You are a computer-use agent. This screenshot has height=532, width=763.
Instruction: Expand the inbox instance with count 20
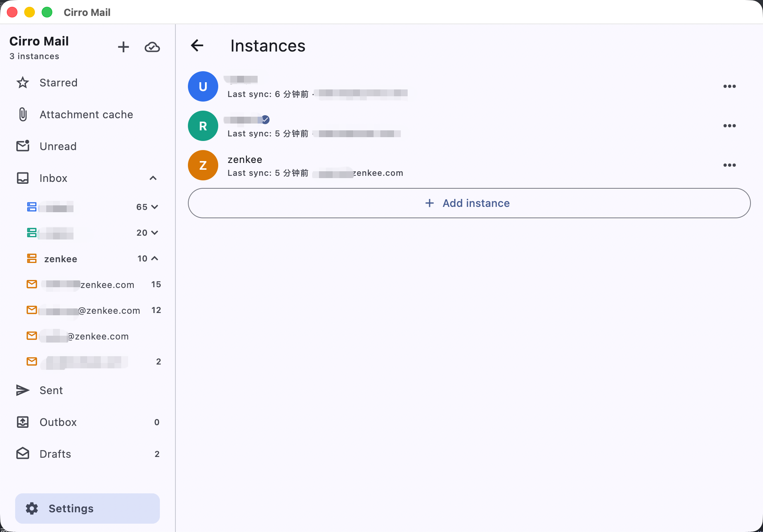tap(155, 233)
